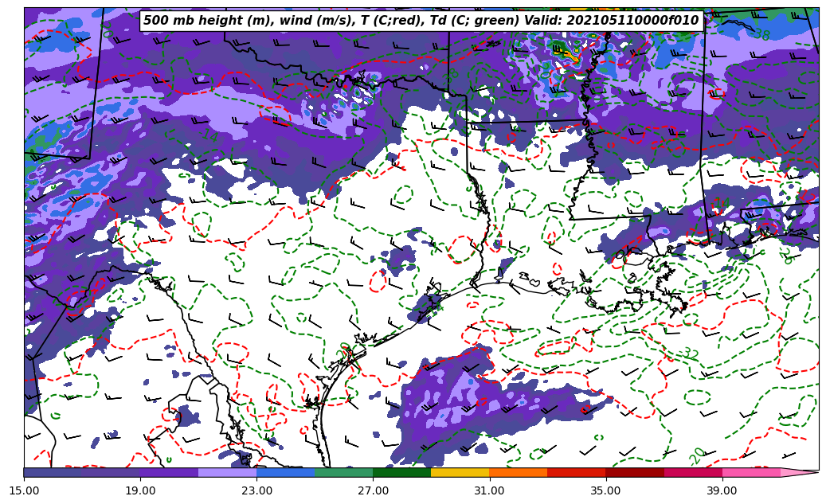Select the orange colorbar segment

518,472
